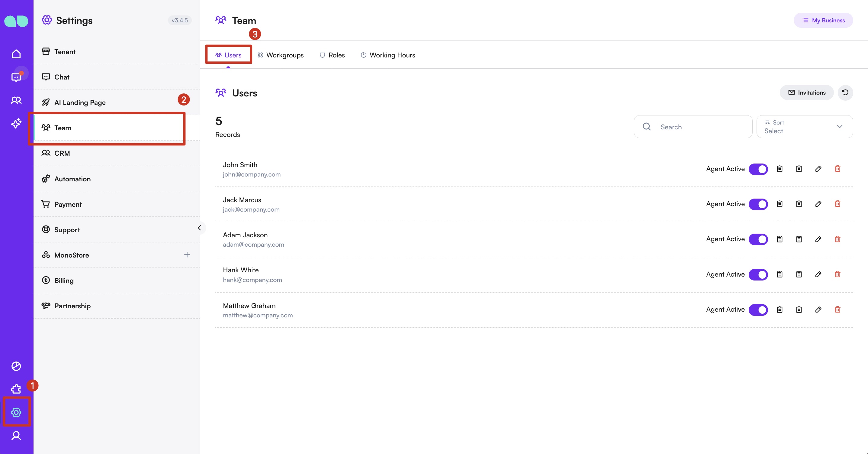Open the Sort Select dropdown

pyautogui.click(x=804, y=127)
